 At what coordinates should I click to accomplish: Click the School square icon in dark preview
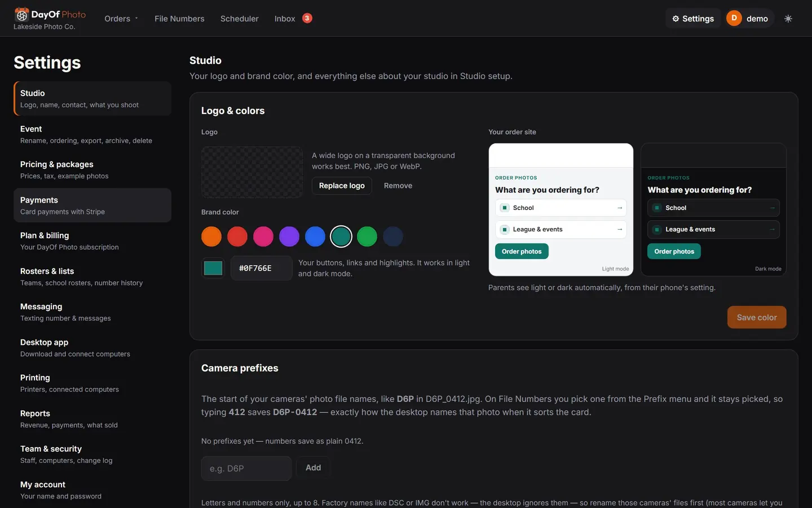657,208
